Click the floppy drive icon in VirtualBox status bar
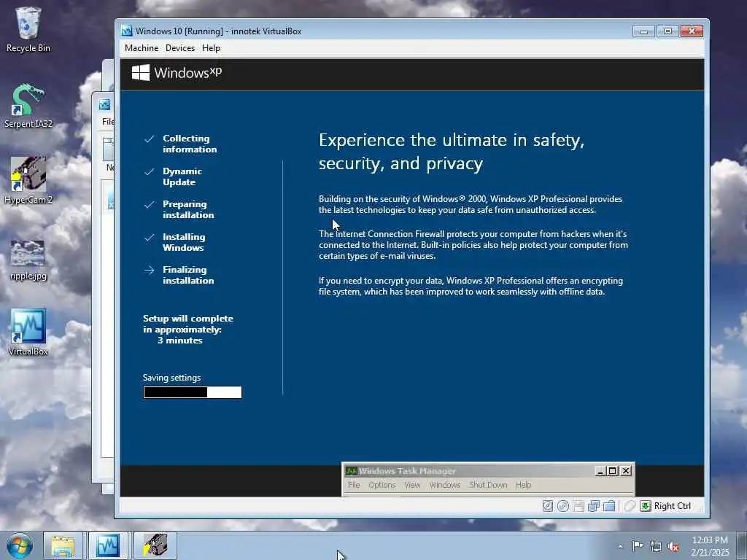This screenshot has height=560, width=747. [x=578, y=506]
